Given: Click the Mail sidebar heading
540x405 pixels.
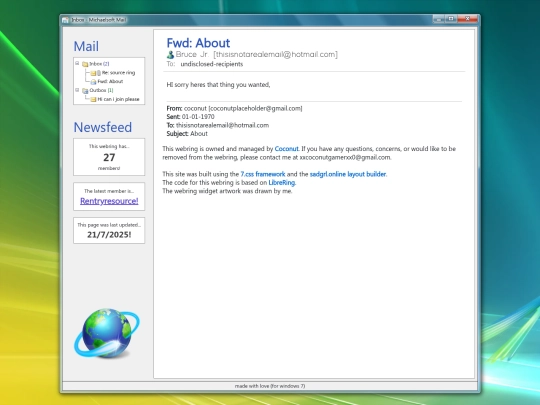Looking at the screenshot, I should [86, 46].
